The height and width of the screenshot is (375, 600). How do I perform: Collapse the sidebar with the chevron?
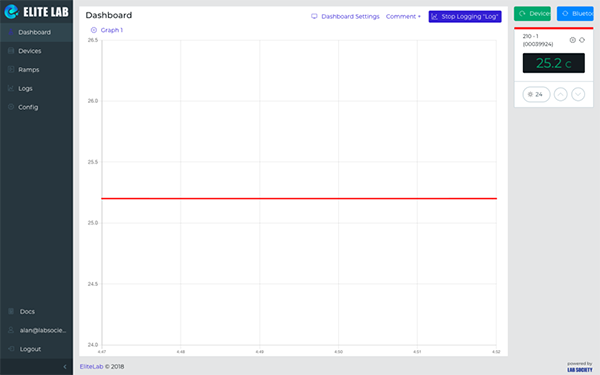coord(65,367)
